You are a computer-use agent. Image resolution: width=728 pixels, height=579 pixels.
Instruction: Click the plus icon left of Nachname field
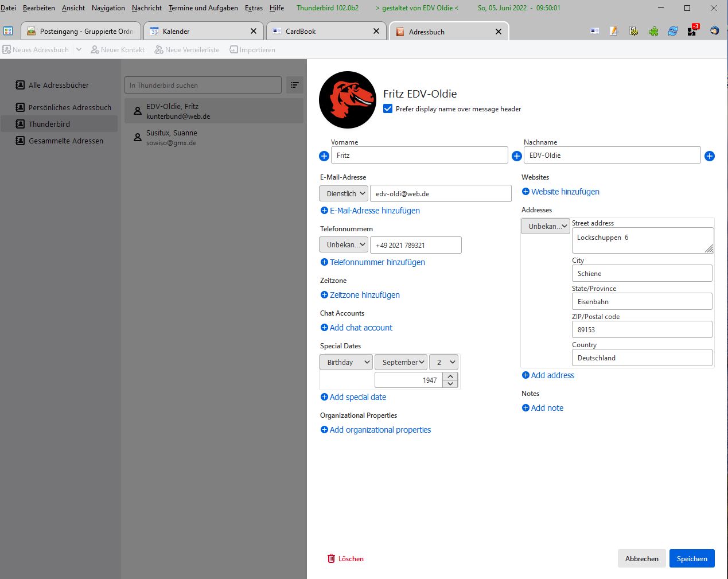click(x=517, y=156)
